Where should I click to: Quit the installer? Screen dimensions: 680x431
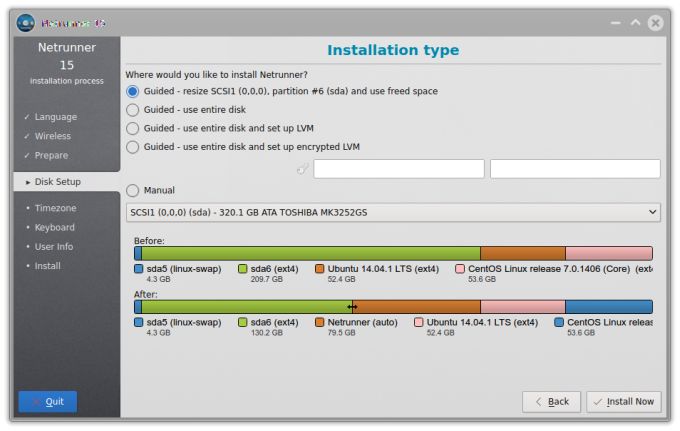[x=48, y=402]
